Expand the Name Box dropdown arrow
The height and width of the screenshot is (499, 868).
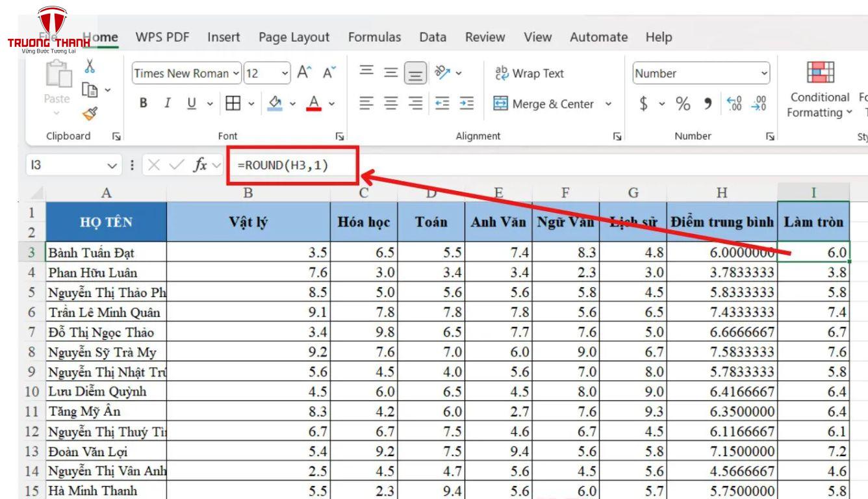tap(111, 165)
